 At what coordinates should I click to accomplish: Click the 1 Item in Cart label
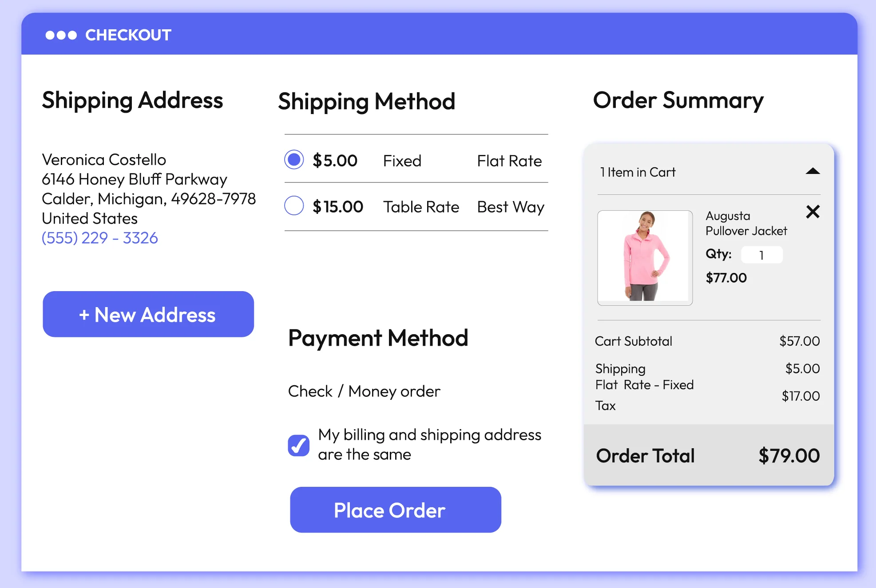click(638, 172)
